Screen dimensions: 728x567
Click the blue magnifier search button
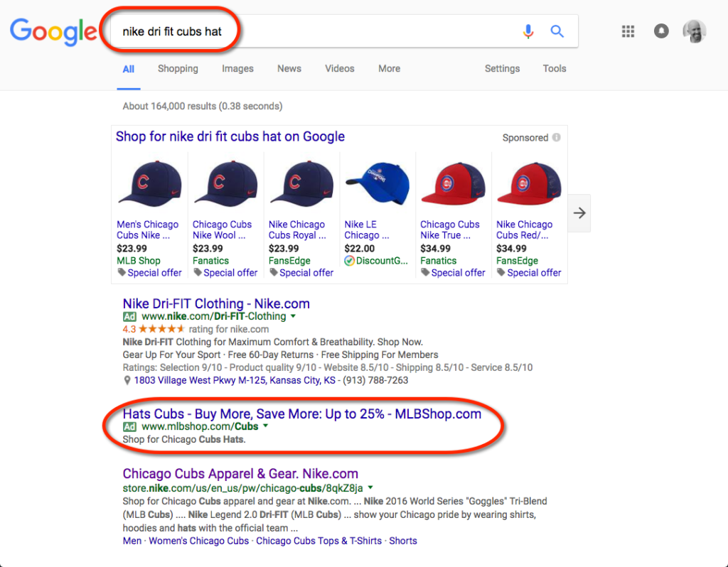557,31
